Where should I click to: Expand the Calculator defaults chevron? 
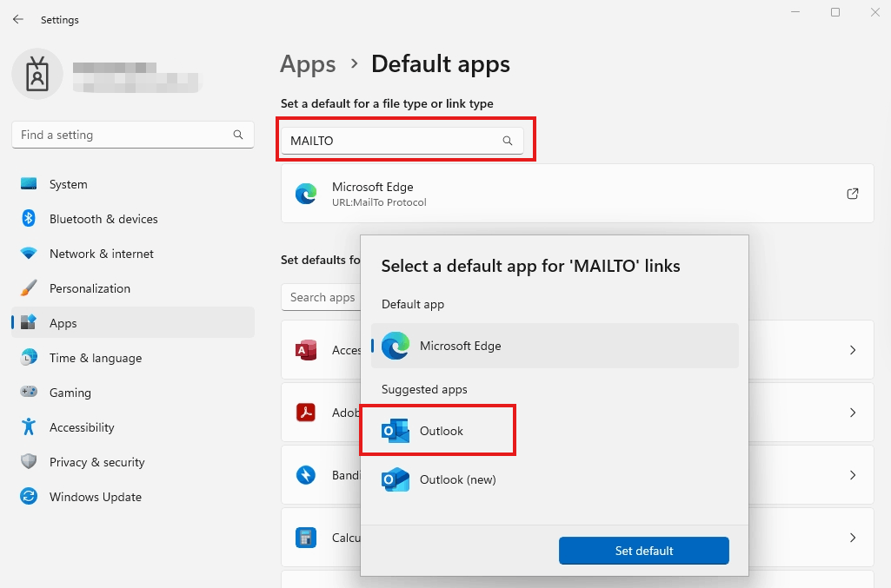853,538
